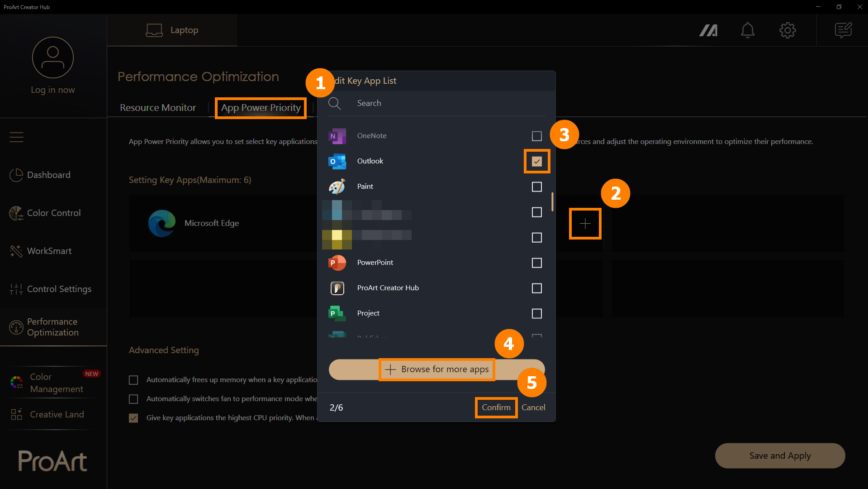
Task: Click the Project app icon
Action: [337, 313]
